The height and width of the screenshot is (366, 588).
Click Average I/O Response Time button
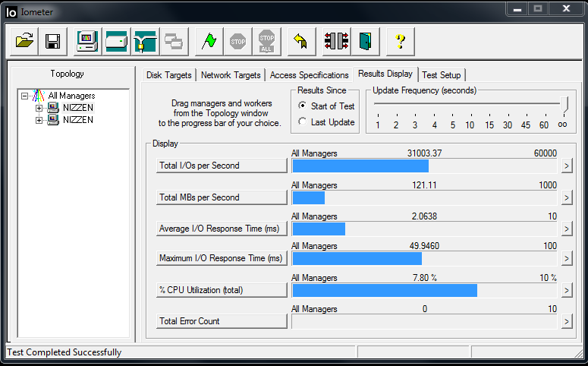[x=222, y=229]
